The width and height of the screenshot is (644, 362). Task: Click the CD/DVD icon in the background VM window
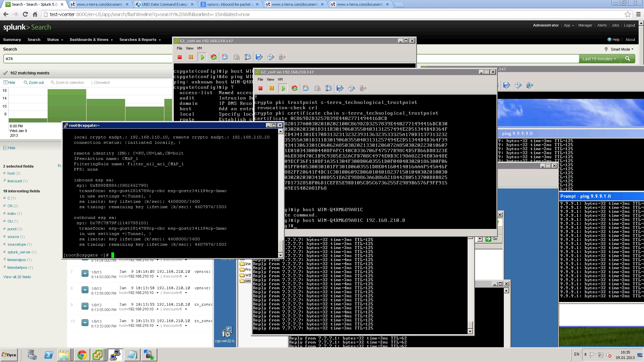click(518, 85)
